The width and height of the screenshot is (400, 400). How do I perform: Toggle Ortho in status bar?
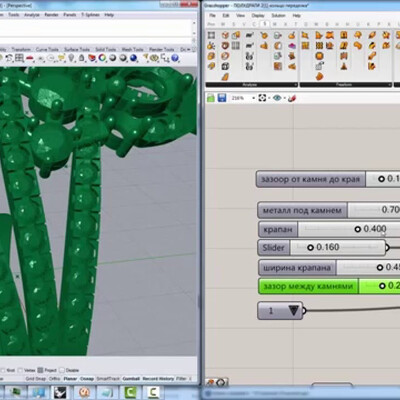tap(54, 379)
